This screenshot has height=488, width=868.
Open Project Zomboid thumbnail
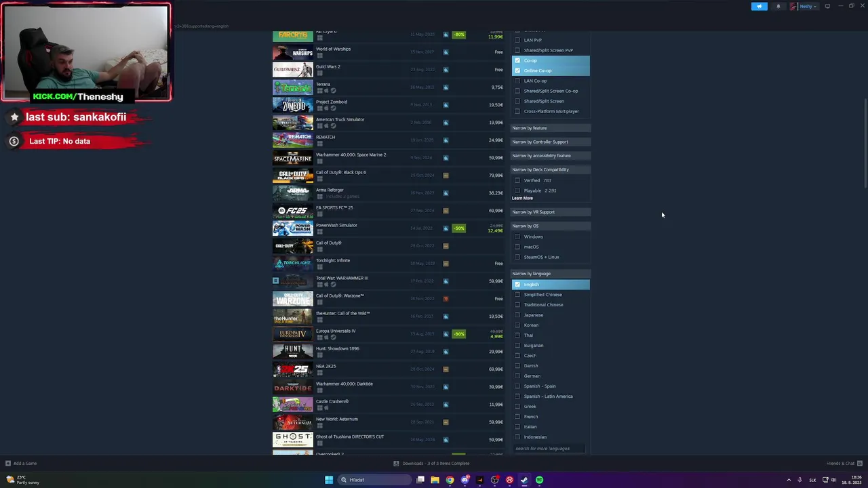point(293,105)
